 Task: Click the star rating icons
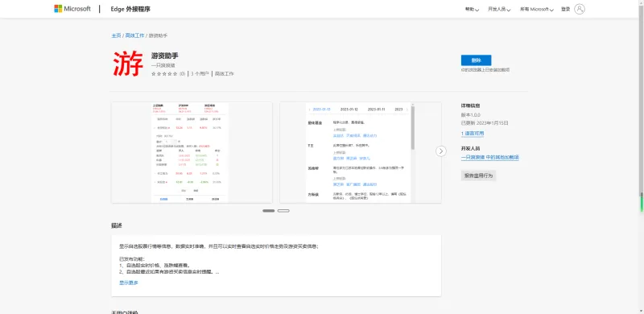coord(164,74)
